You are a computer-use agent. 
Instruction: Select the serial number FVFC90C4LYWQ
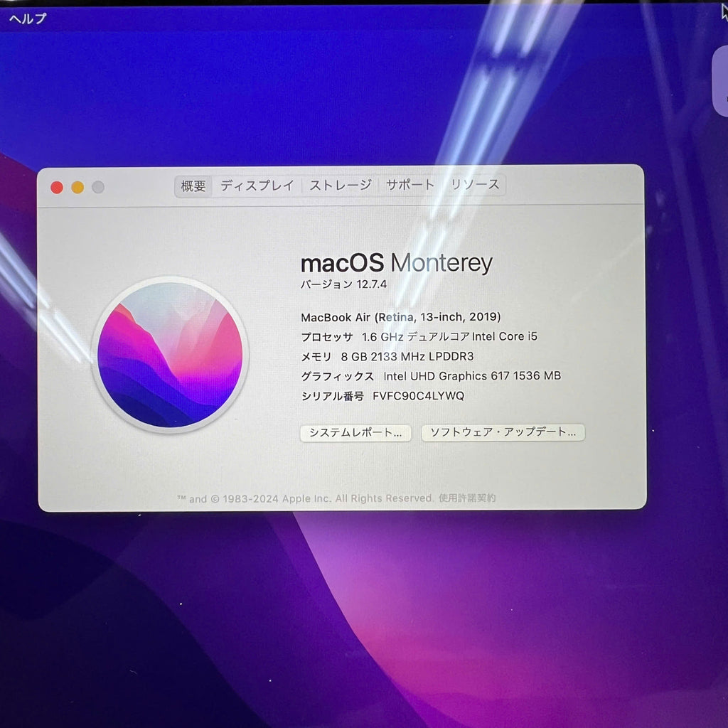[418, 395]
